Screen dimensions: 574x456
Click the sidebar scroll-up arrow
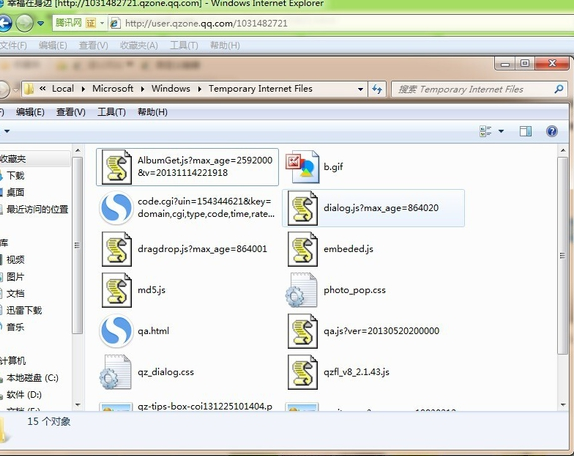coord(77,150)
